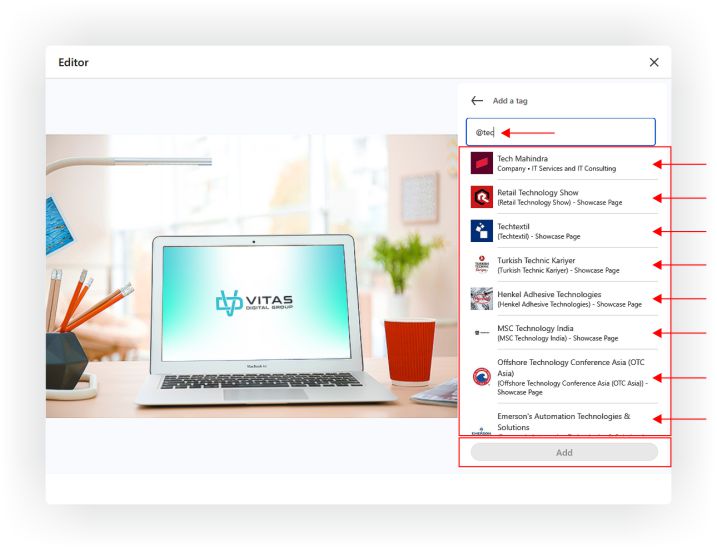Viewport: 717px width, 550px height.
Task: Choose Retail Technology Show from suggestions
Action: click(x=564, y=197)
